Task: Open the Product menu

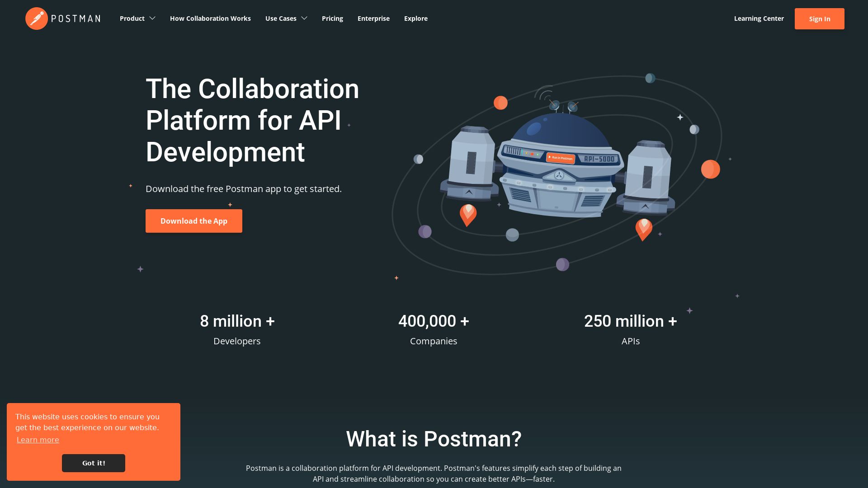Action: click(x=132, y=19)
